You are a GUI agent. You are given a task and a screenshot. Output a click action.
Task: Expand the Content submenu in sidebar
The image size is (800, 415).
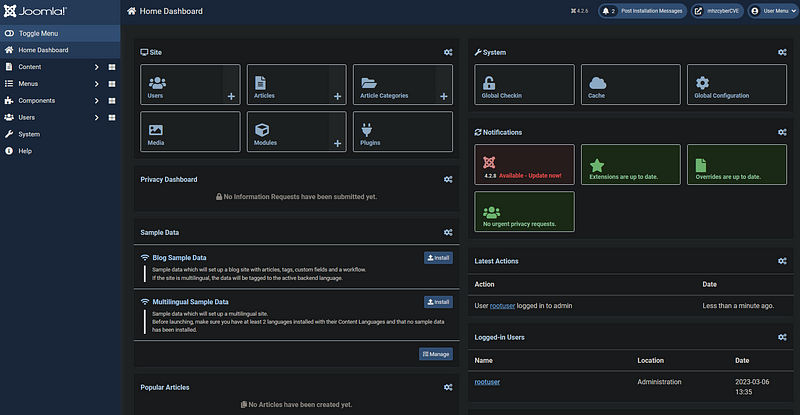[x=96, y=67]
